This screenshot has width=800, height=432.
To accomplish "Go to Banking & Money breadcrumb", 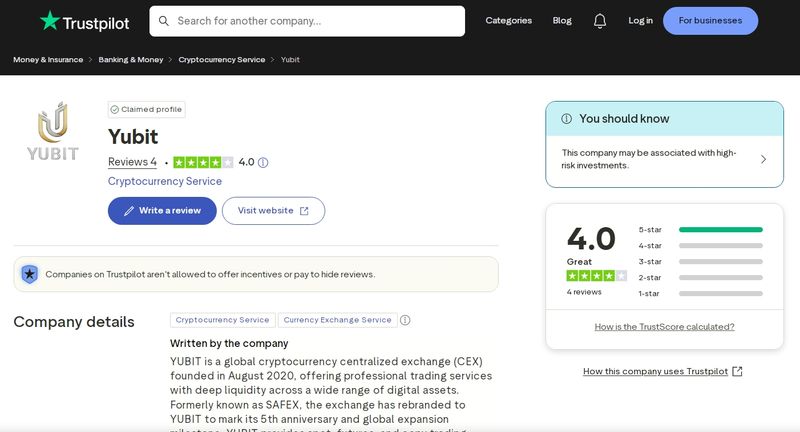I will point(131,60).
